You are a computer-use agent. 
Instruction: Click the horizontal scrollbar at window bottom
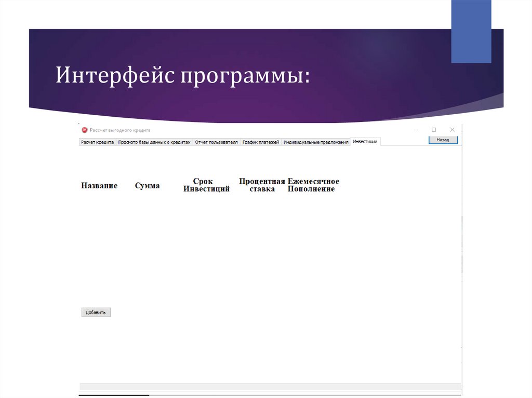[x=270, y=387]
